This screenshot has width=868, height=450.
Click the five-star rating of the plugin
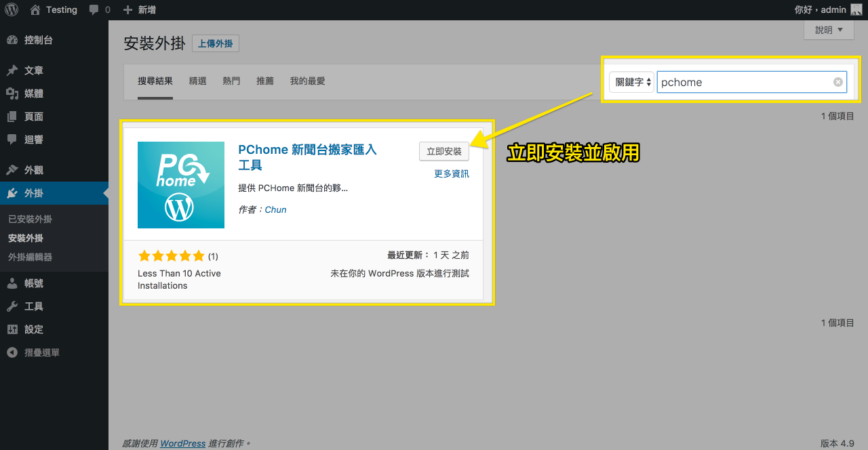[171, 255]
